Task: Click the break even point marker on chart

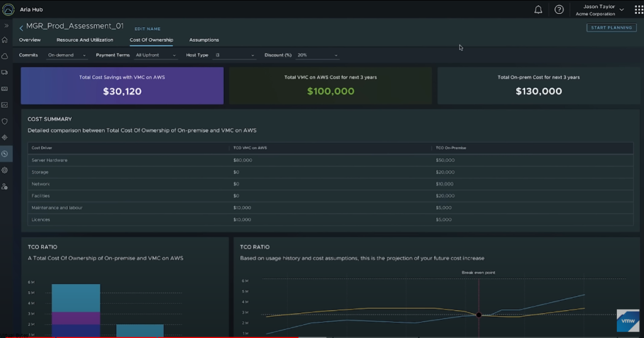Action: click(x=479, y=315)
